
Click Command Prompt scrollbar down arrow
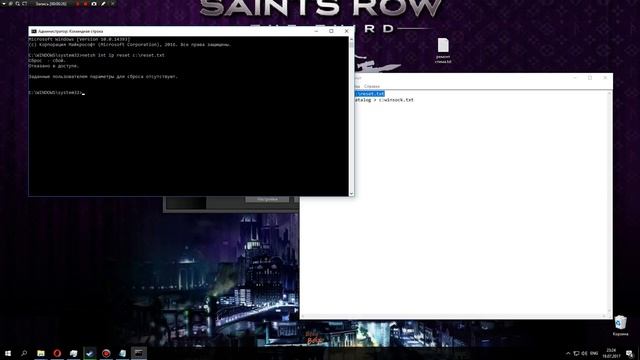click(x=351, y=194)
